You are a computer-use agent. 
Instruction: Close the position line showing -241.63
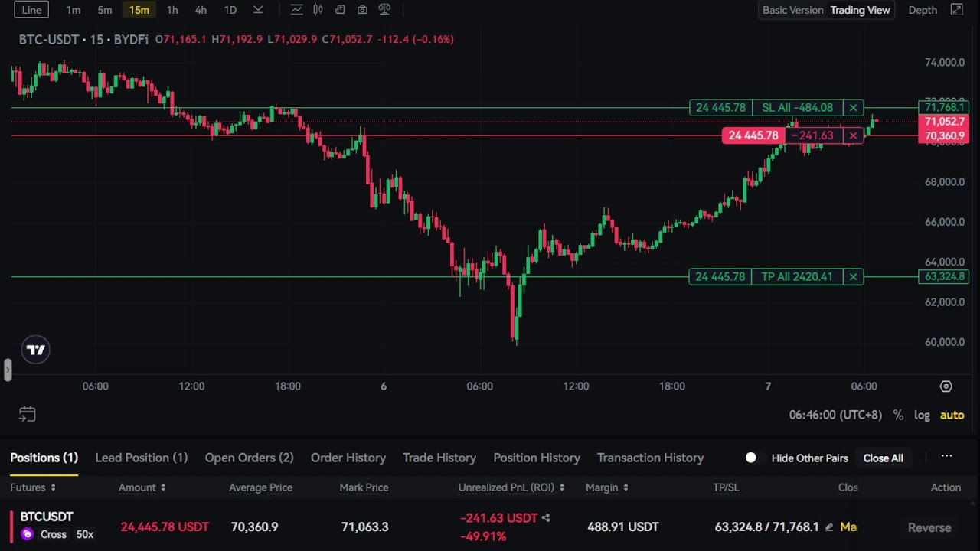(x=853, y=135)
